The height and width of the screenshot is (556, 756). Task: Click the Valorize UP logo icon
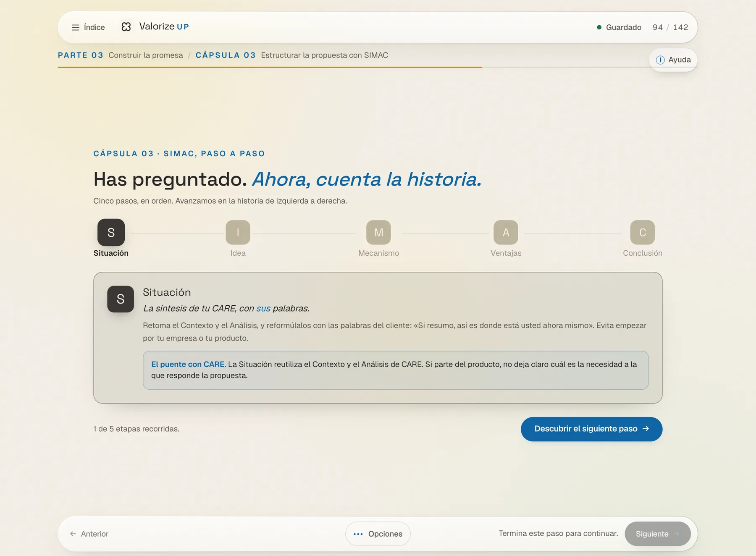[x=126, y=27]
